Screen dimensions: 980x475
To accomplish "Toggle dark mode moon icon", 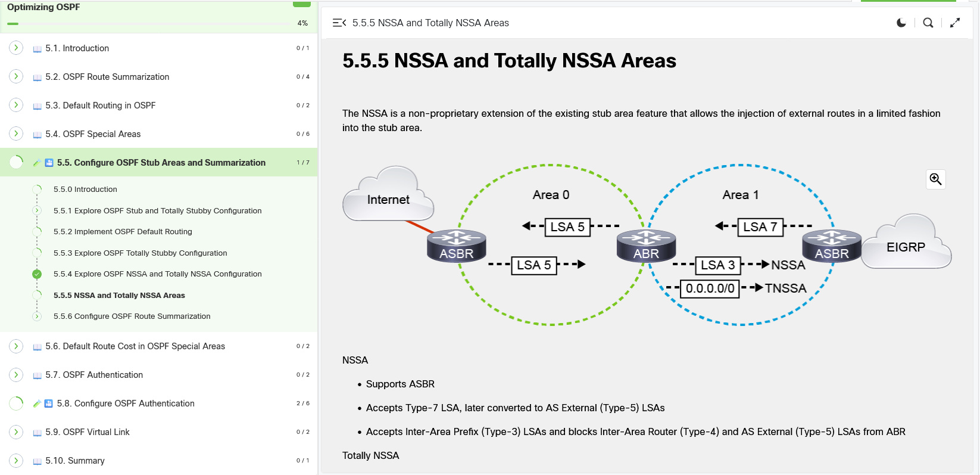I will (901, 23).
